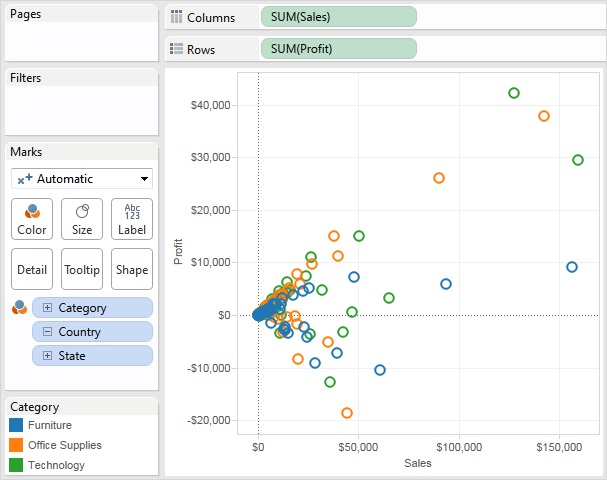Open the Shape button in Marks card

pyautogui.click(x=132, y=270)
